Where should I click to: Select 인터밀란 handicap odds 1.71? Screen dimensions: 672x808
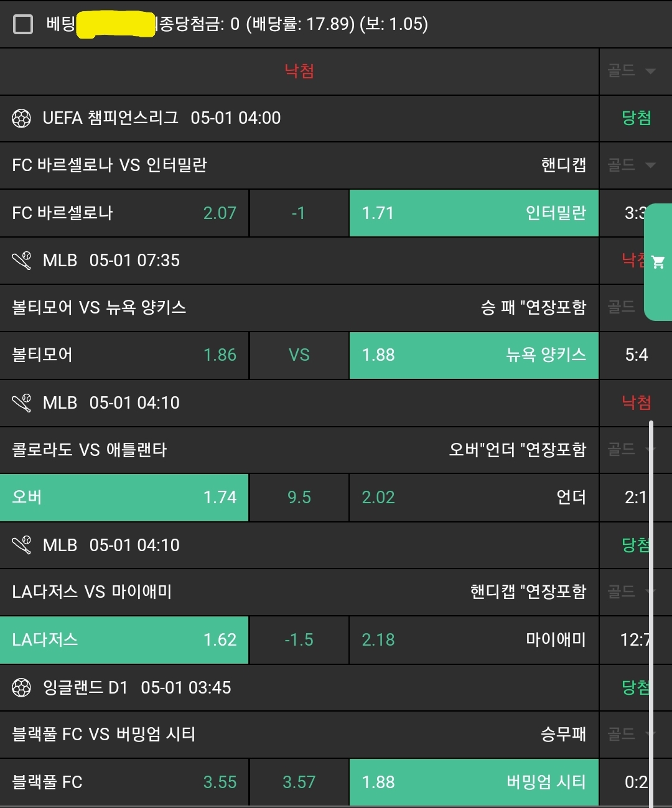474,213
